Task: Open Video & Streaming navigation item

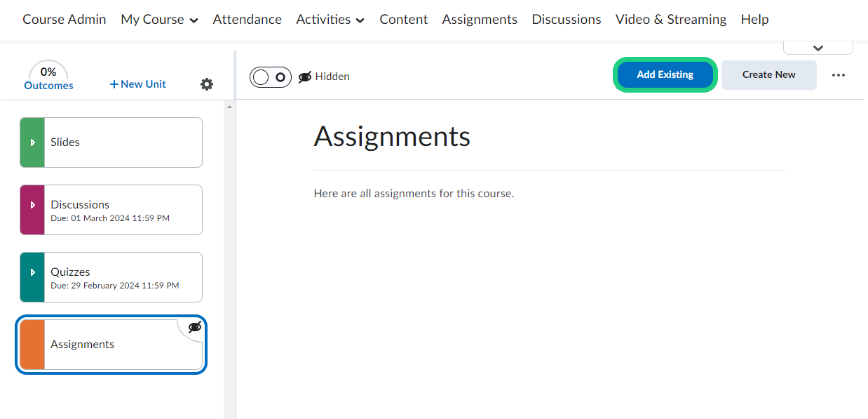Action: click(x=671, y=20)
